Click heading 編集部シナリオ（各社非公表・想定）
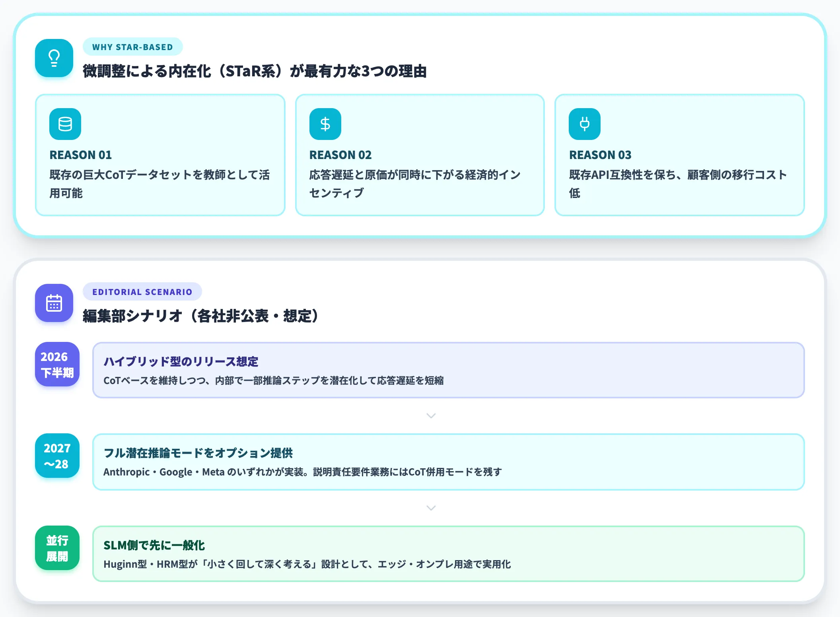 (200, 316)
